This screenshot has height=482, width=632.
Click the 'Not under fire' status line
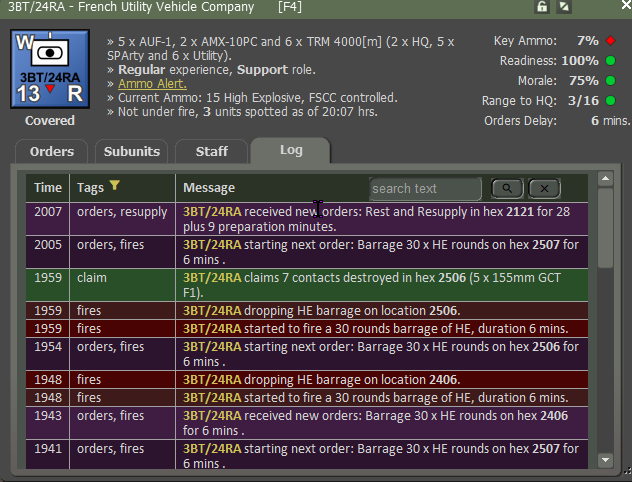242,112
